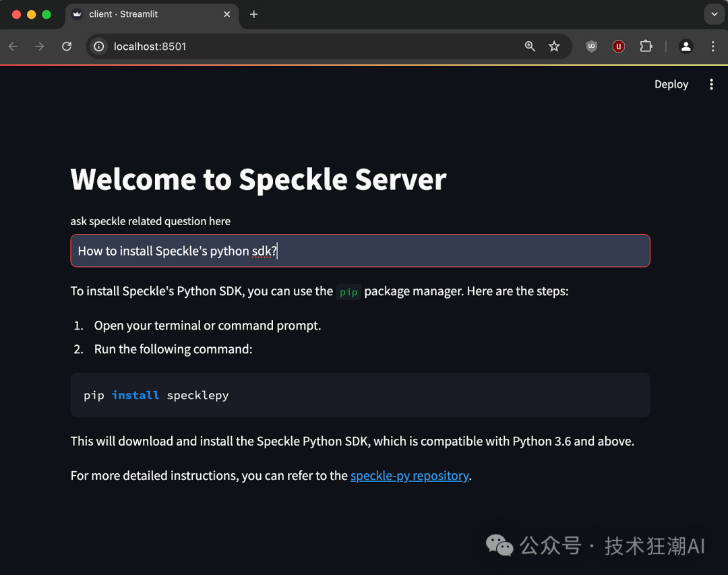Click the green maximize traffic light
Screen dimensions: 728x575
click(x=44, y=13)
